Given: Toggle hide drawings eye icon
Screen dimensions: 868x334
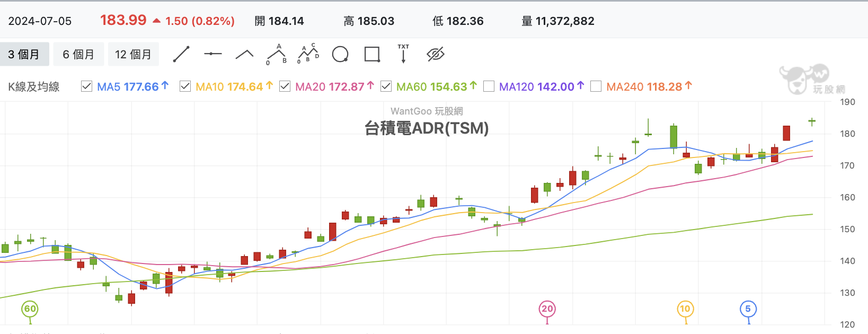Looking at the screenshot, I should click(x=436, y=54).
